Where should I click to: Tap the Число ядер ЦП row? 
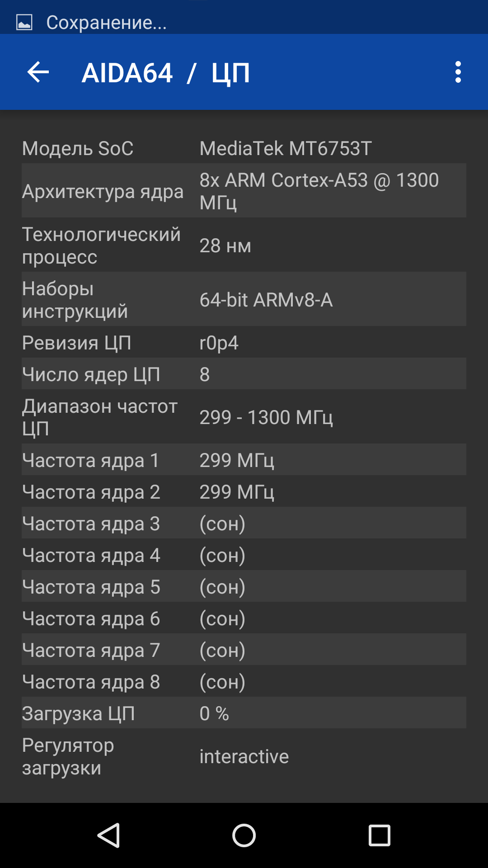click(244, 373)
